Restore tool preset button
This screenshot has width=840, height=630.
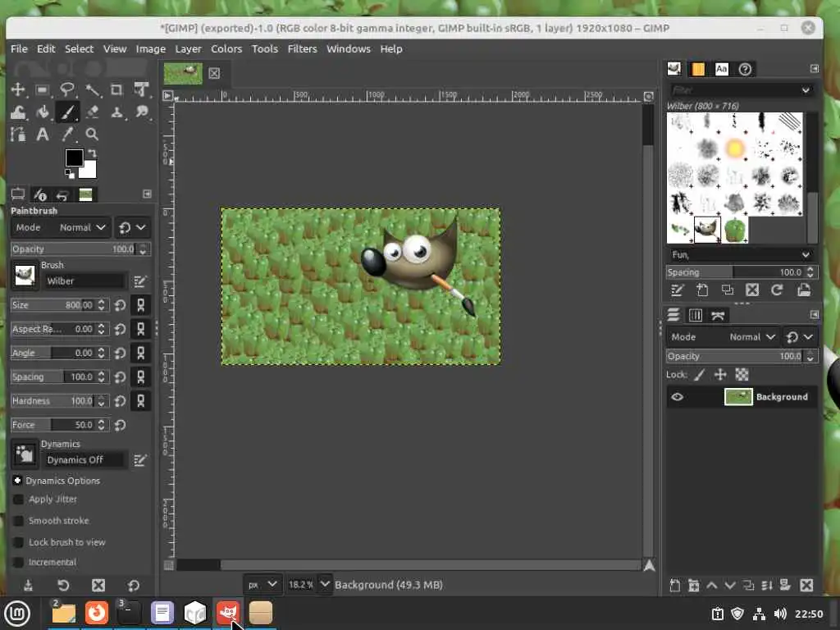pos(62,586)
